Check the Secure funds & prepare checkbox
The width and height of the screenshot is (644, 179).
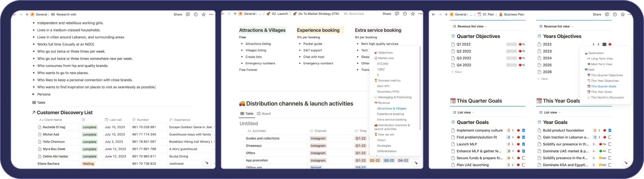click(x=524, y=158)
